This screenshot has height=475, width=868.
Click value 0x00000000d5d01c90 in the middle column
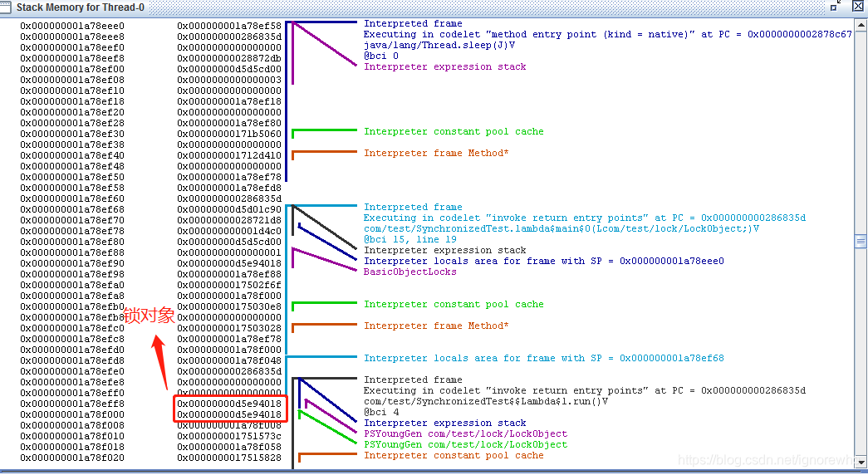coord(229,209)
